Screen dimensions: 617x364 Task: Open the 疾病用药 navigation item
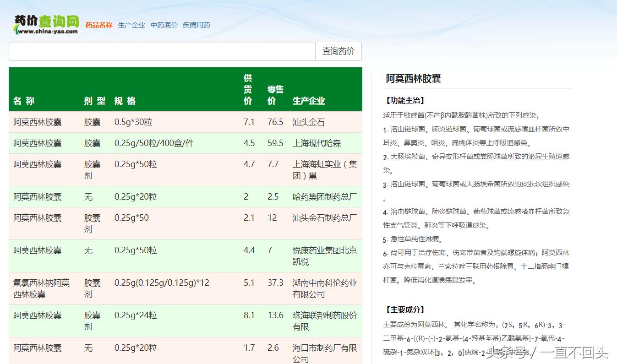pos(196,25)
